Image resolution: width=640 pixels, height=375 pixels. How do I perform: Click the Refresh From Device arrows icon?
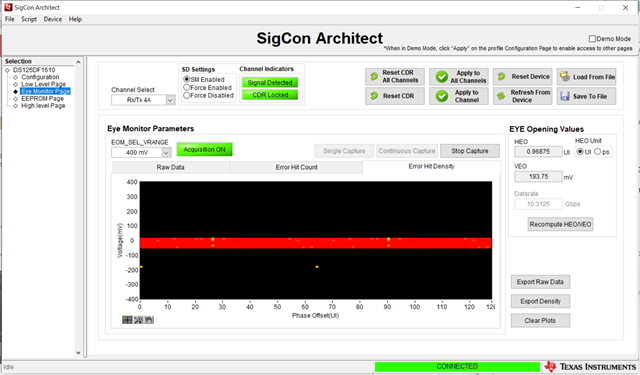501,96
